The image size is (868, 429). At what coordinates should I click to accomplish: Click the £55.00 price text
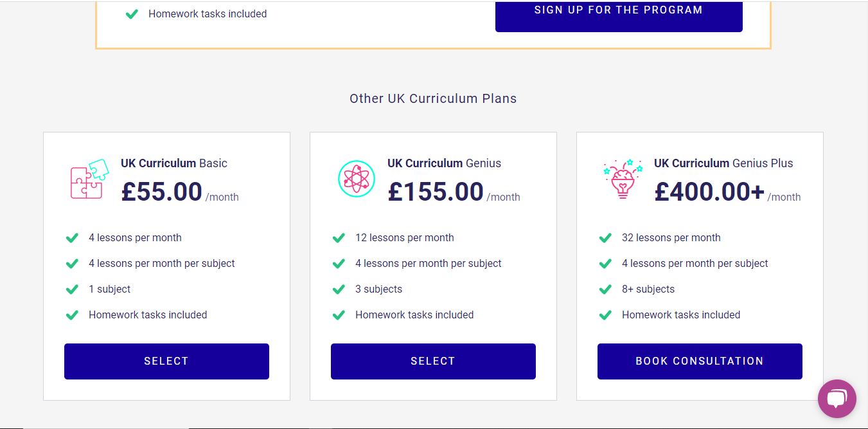[162, 192]
